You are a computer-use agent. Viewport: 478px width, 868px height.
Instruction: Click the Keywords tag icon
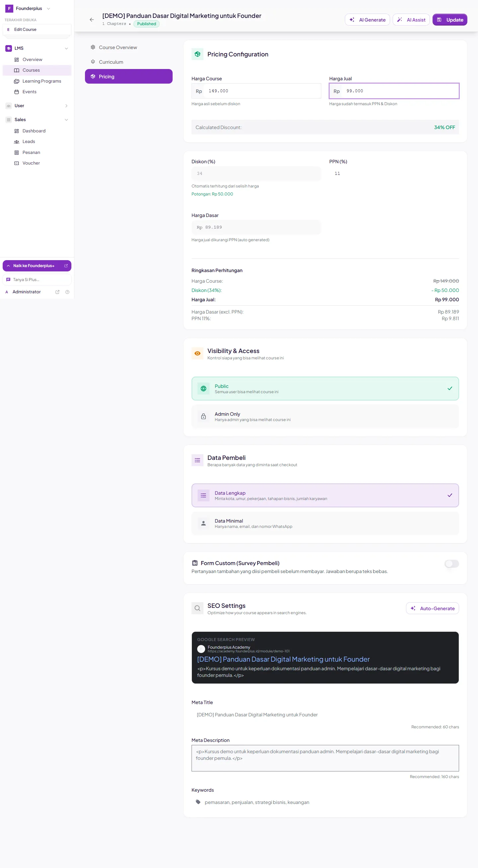198,802
